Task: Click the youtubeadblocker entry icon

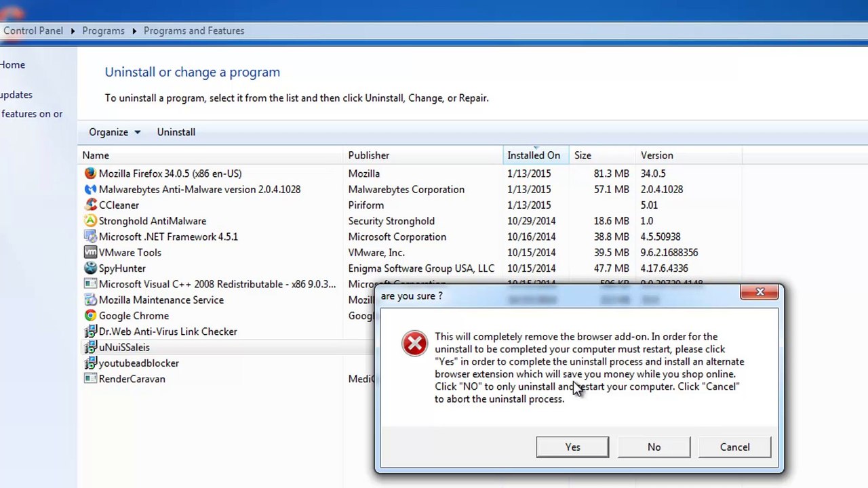Action: click(x=90, y=363)
